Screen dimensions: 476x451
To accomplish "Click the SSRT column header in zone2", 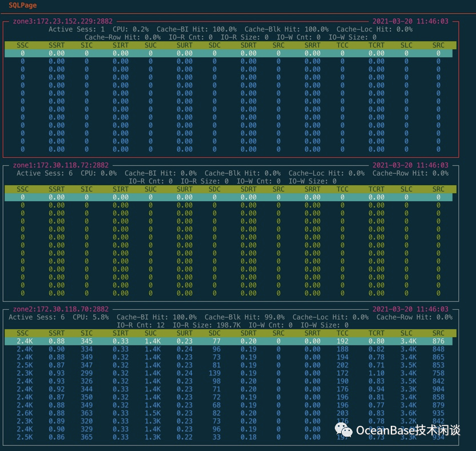I will pos(57,333).
